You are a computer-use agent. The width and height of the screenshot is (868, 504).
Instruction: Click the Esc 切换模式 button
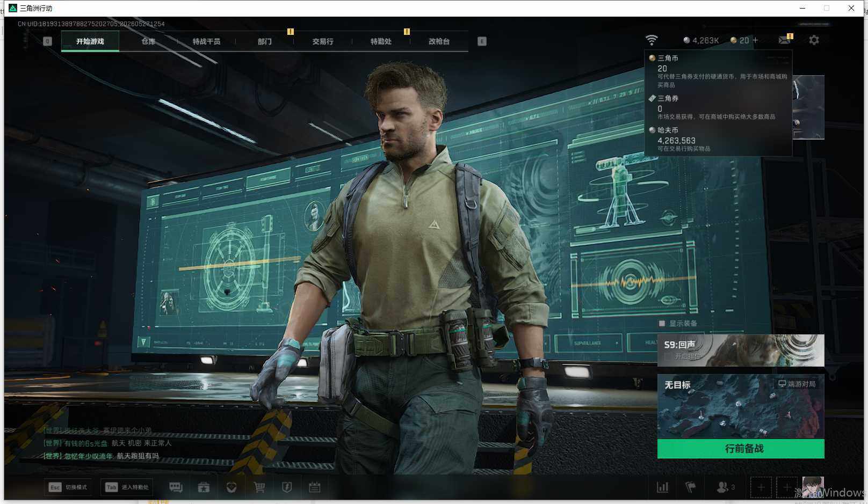coord(68,487)
